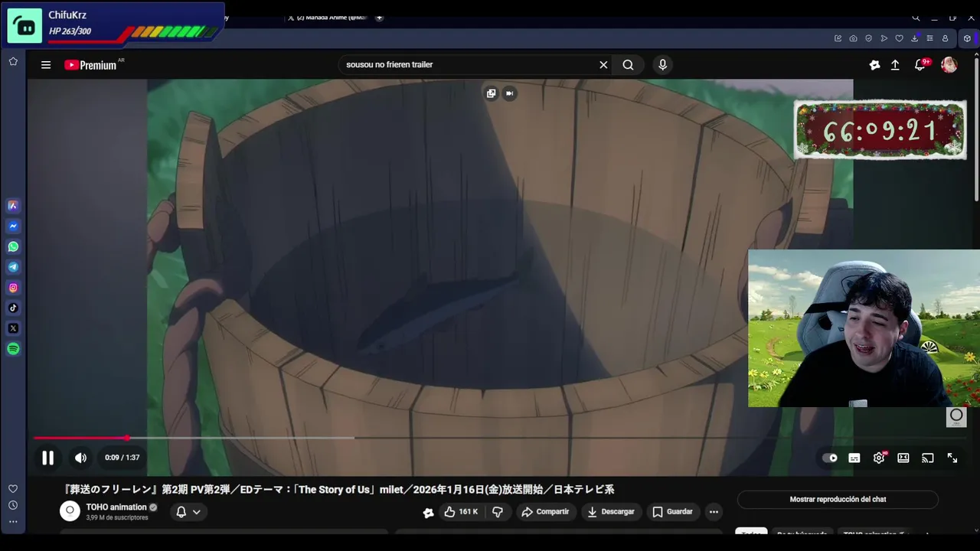Image resolution: width=980 pixels, height=551 pixels.
Task: Click the AI sparkle button beside likes
Action: (x=428, y=512)
